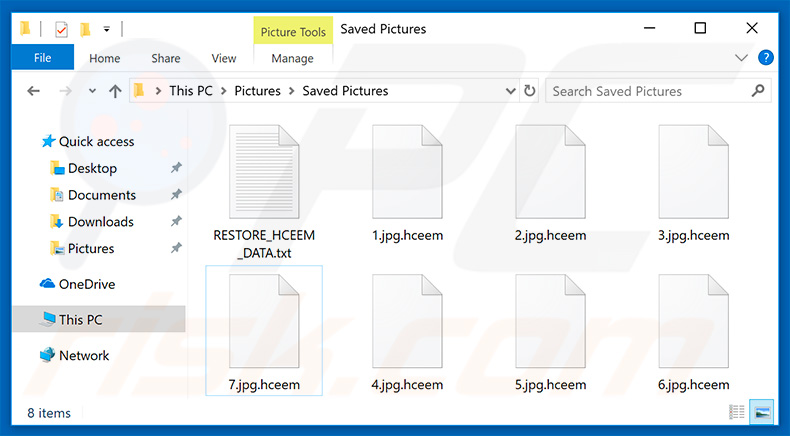790x436 pixels.
Task: Switch to the large thumbnails view layout
Action: click(x=761, y=412)
